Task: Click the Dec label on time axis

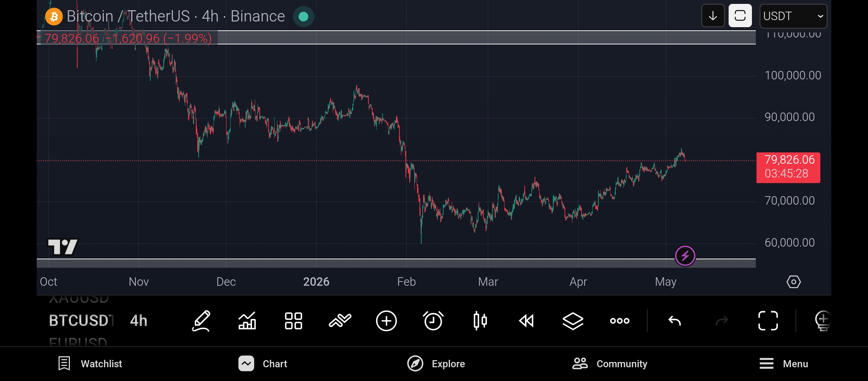Action: coord(226,282)
